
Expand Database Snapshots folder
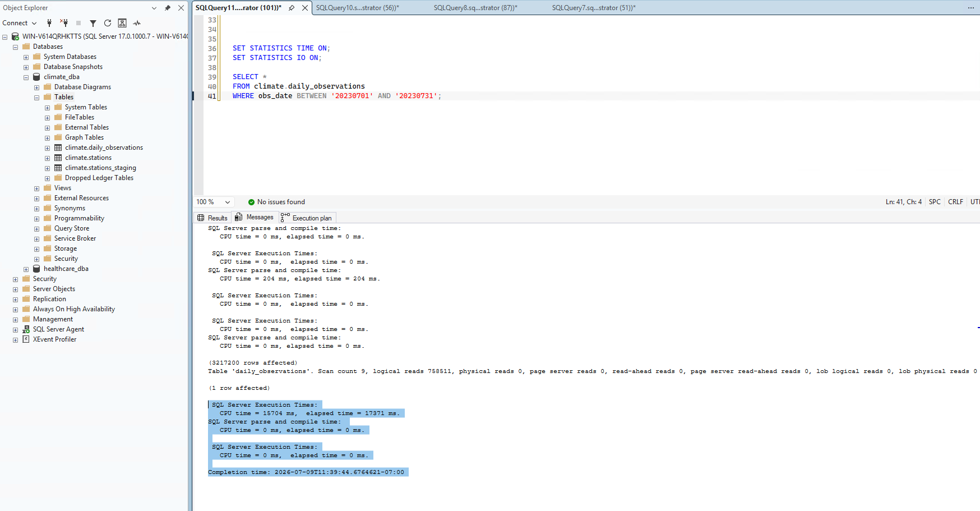pos(26,67)
